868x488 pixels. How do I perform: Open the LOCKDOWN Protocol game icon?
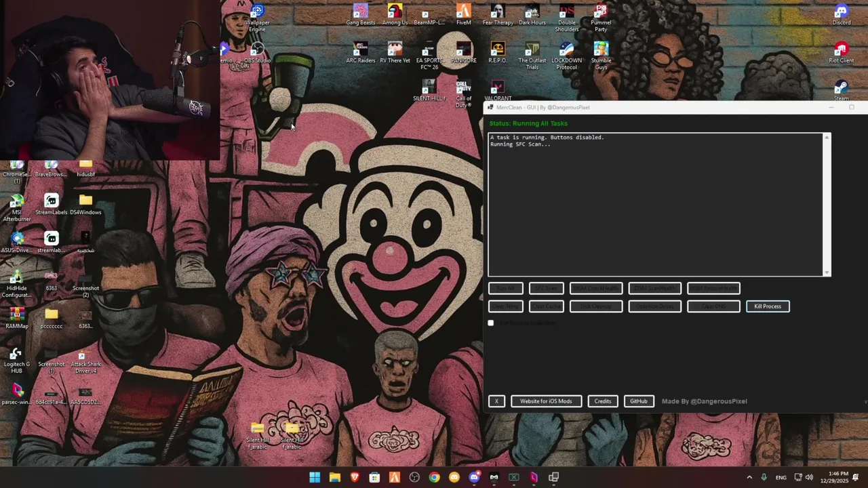[x=567, y=56]
